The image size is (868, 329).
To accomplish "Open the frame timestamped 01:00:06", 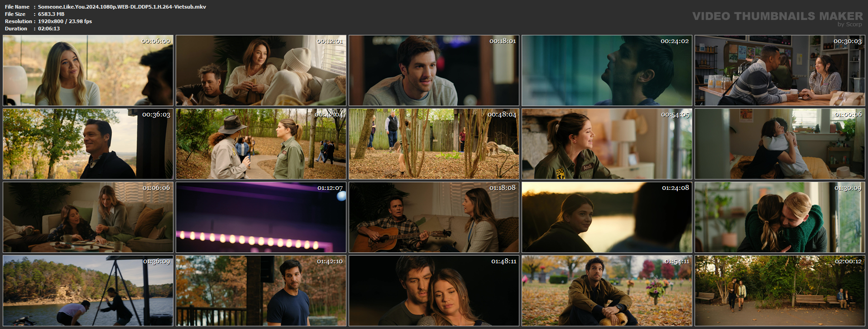I will (x=780, y=144).
